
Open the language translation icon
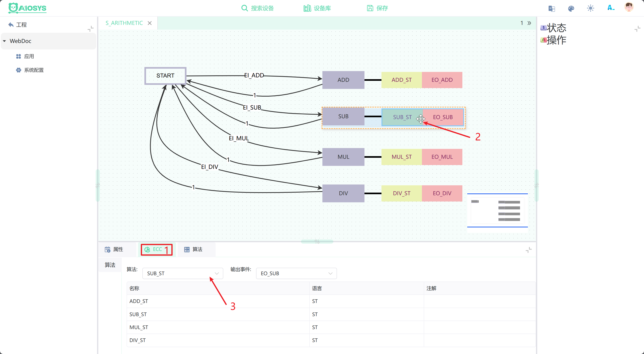coord(552,9)
